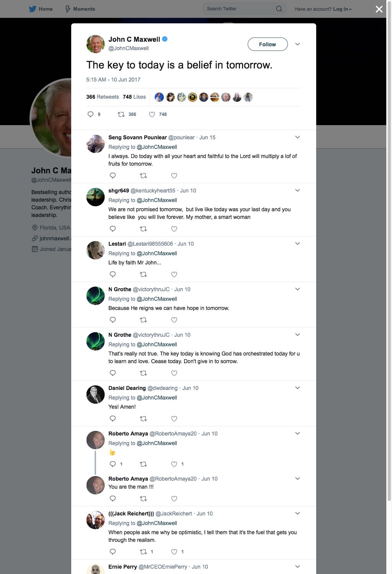Open the dropdown arrow next to Follow
Viewport: 392px width, 574px height.
click(x=297, y=44)
